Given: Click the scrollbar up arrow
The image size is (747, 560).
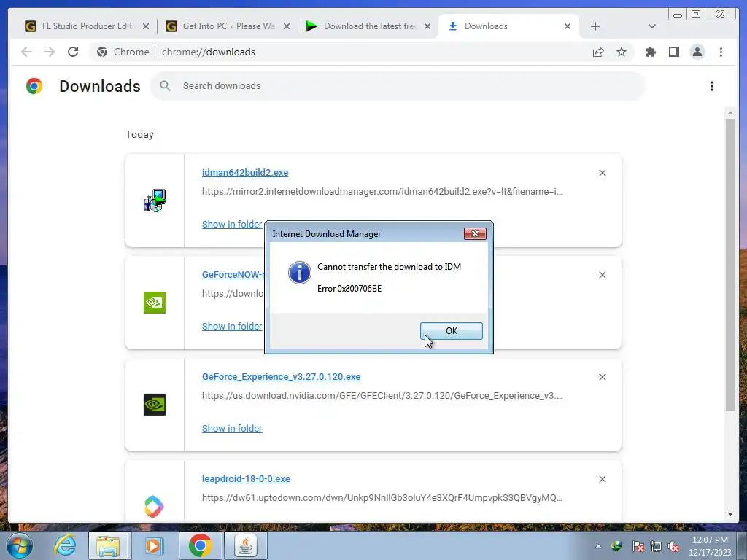Looking at the screenshot, I should coord(730,113).
